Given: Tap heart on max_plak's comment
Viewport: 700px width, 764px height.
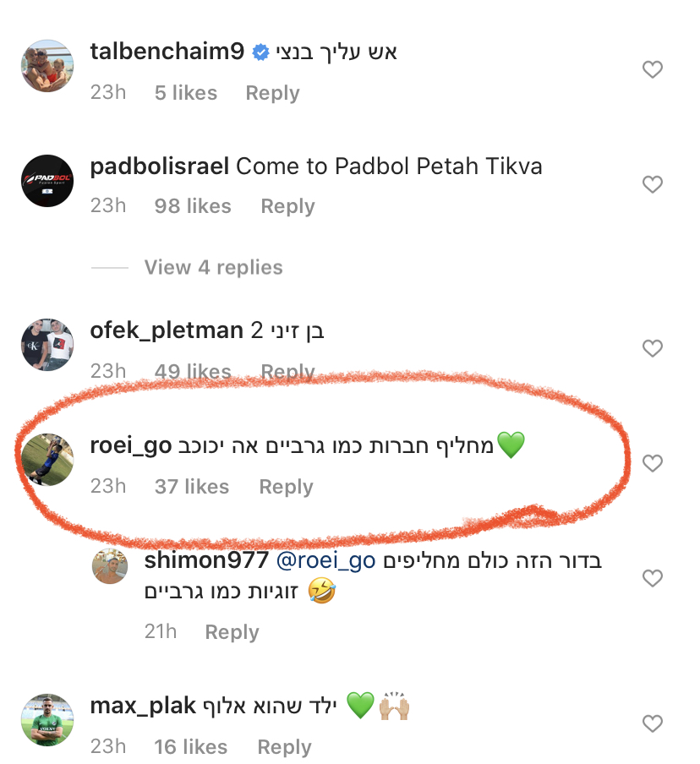Looking at the screenshot, I should tap(653, 724).
